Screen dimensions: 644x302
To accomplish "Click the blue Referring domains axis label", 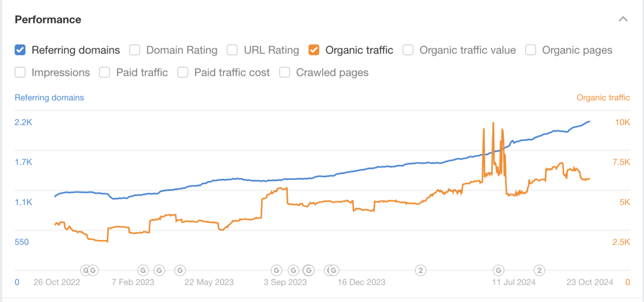I will [49, 98].
